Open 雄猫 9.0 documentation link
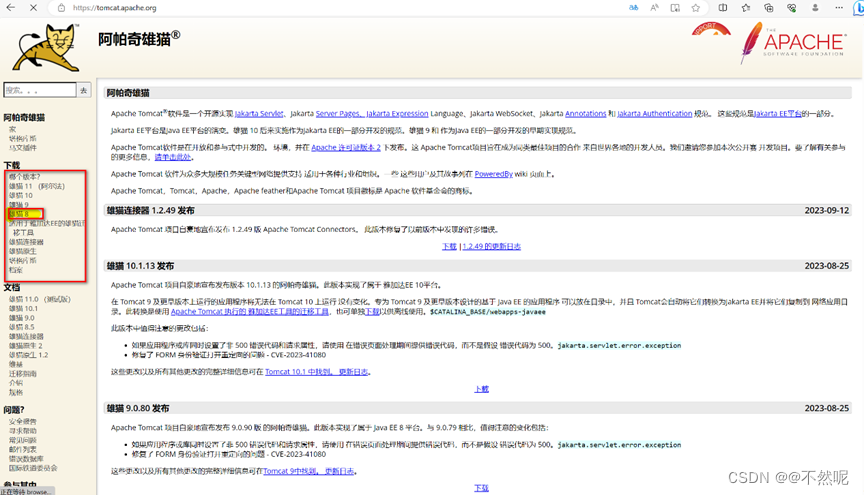 (x=21, y=318)
